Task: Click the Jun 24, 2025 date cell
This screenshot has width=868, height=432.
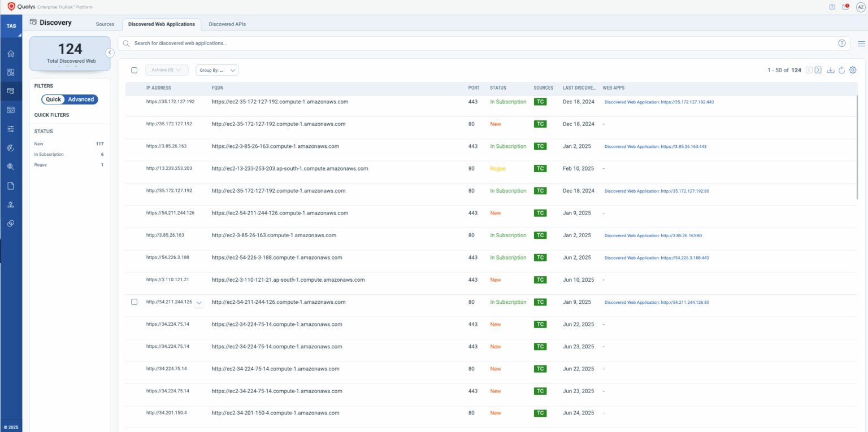Action: [x=578, y=413]
